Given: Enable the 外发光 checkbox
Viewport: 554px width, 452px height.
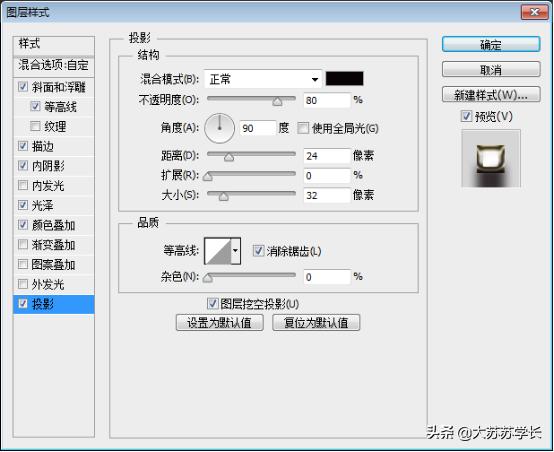Looking at the screenshot, I should [23, 283].
